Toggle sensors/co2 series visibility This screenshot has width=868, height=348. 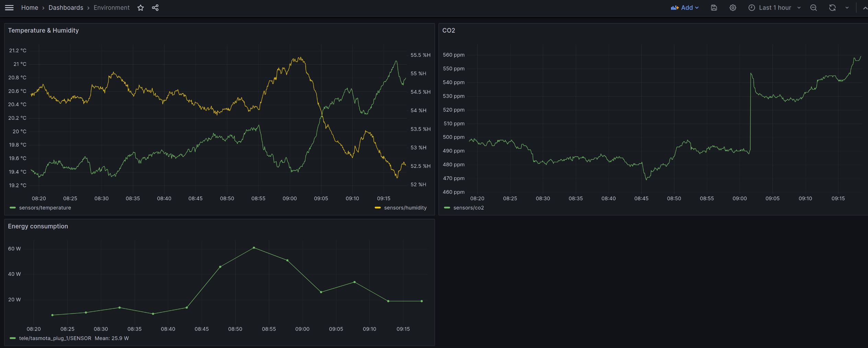[468, 208]
